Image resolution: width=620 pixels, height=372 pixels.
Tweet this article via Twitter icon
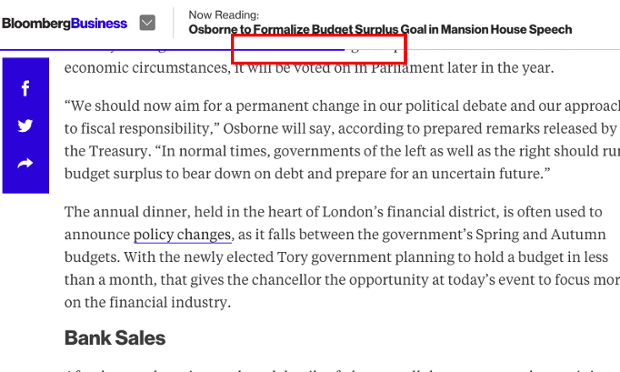(25, 126)
